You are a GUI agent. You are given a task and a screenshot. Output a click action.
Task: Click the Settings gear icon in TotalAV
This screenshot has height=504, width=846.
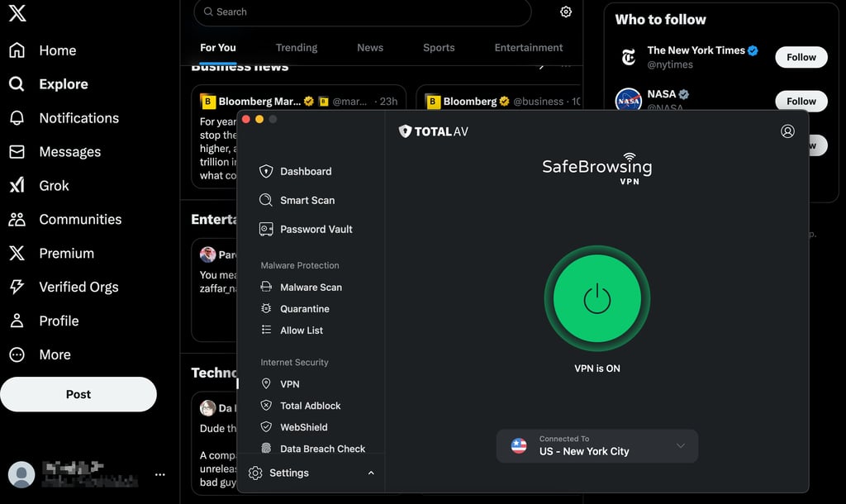(x=255, y=473)
